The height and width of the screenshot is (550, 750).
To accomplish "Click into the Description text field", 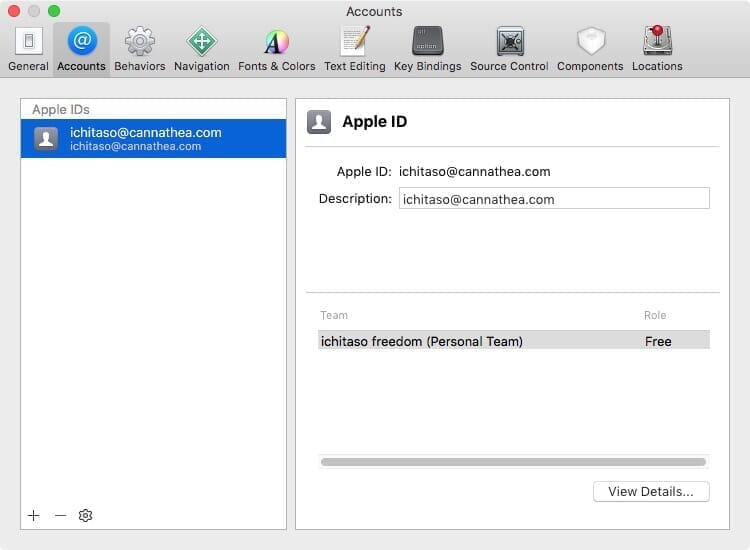I will tap(554, 199).
